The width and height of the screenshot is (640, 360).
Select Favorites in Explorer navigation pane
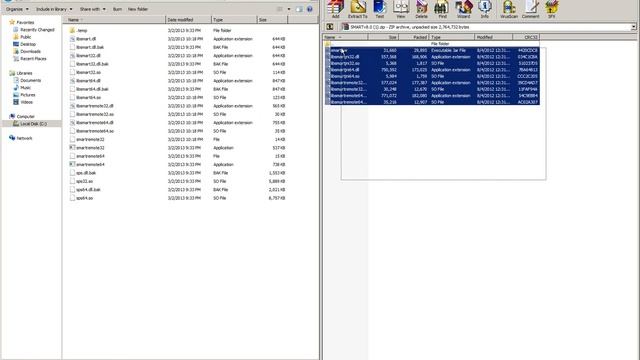click(x=22, y=22)
